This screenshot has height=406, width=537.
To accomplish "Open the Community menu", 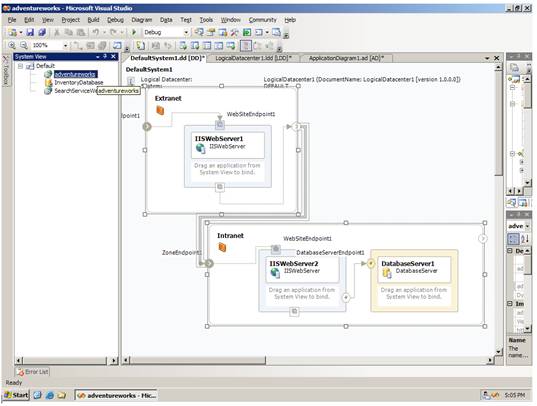I will pyautogui.click(x=262, y=20).
